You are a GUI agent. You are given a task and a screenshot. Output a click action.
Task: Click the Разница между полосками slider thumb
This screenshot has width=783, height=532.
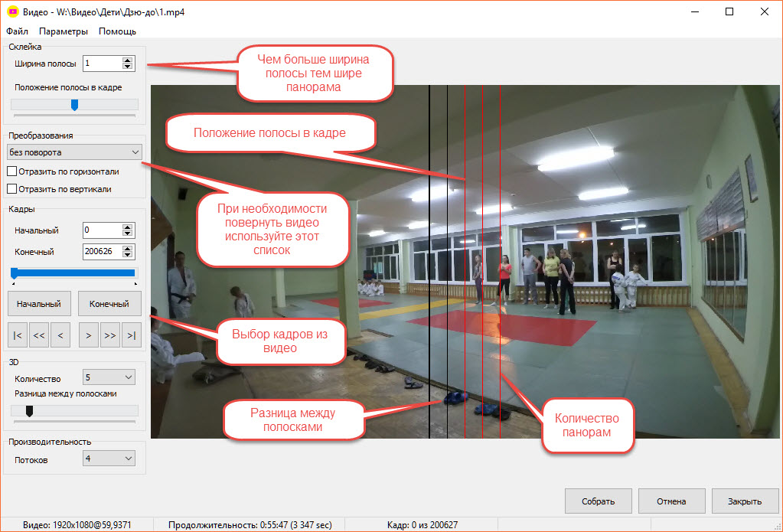coord(29,411)
